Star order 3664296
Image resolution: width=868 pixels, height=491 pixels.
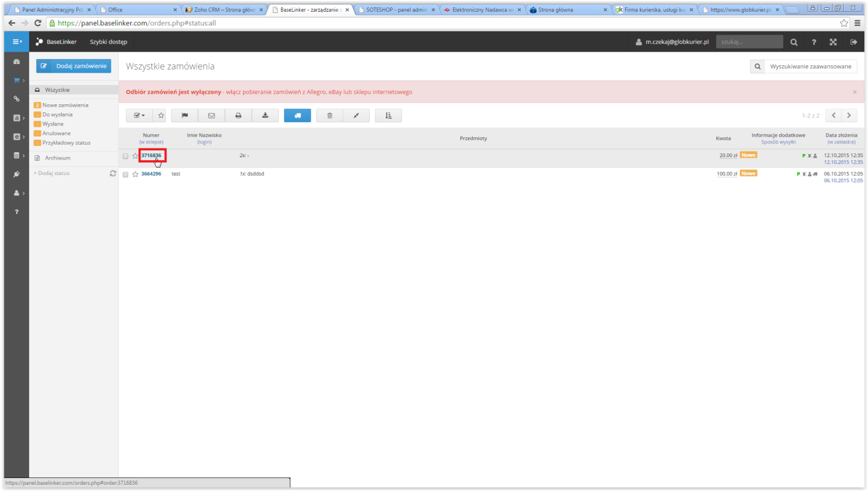pyautogui.click(x=135, y=174)
